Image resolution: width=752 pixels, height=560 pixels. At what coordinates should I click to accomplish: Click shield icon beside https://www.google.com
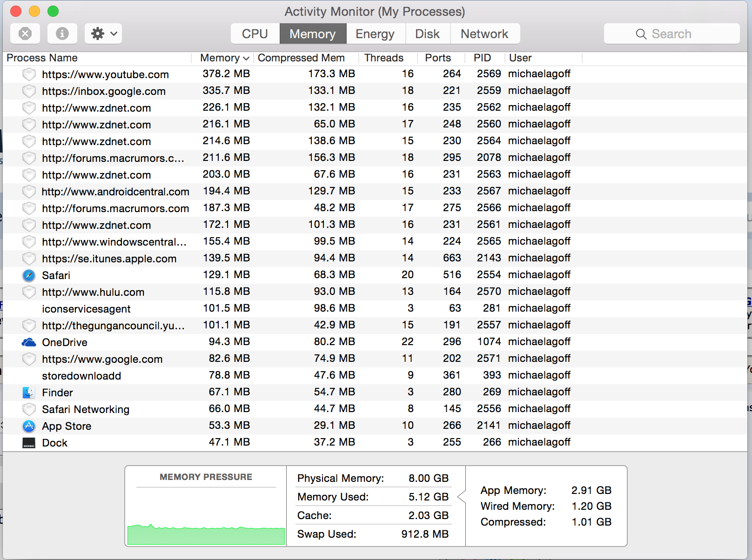point(29,359)
